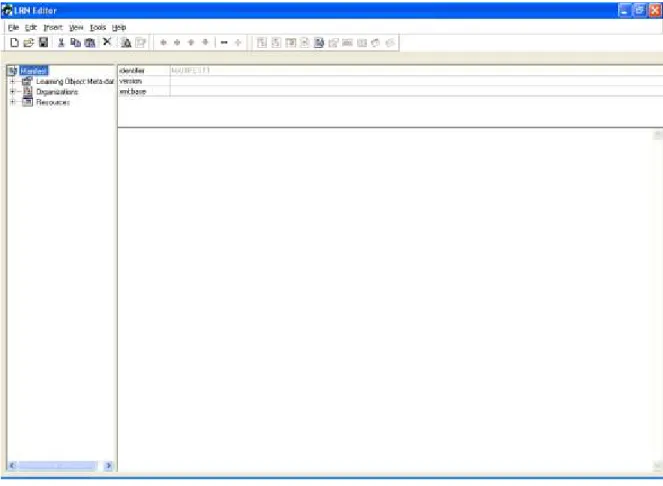The height and width of the screenshot is (486, 663).
Task: Click the preview icon next to Delete
Action: (x=126, y=42)
